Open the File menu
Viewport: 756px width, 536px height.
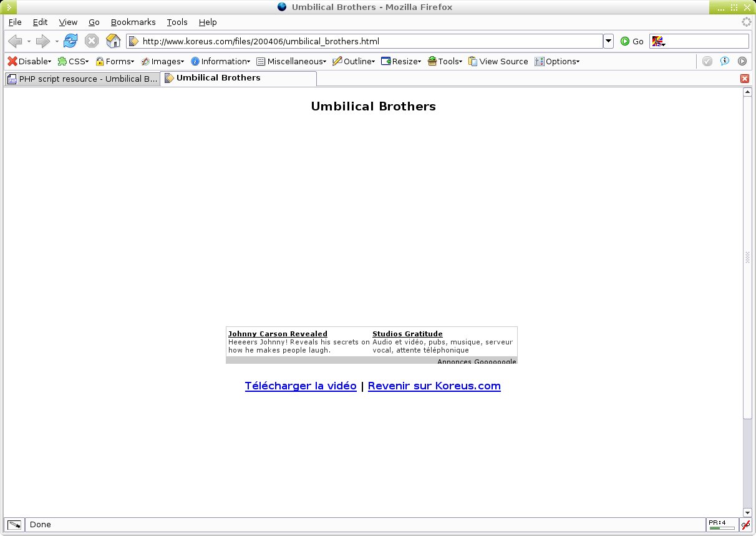point(15,22)
